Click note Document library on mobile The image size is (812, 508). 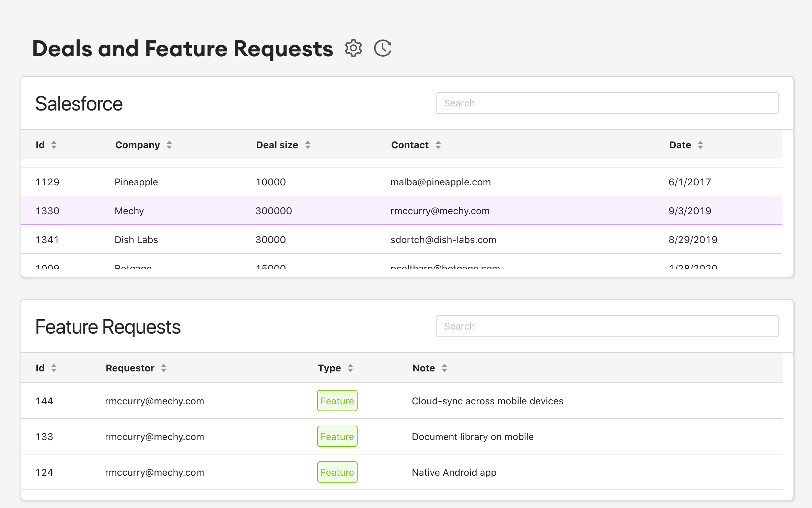coord(473,437)
